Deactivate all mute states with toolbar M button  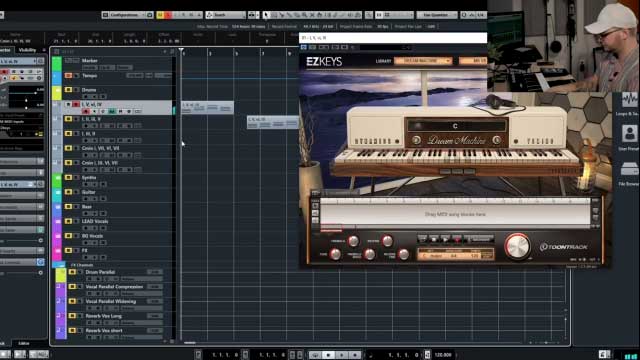[160, 15]
